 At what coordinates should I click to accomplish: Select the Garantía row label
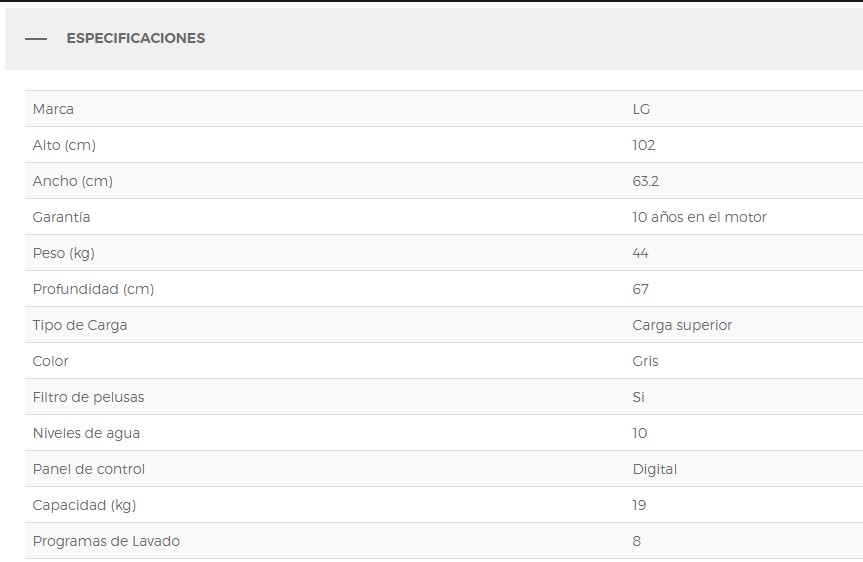[x=61, y=217]
